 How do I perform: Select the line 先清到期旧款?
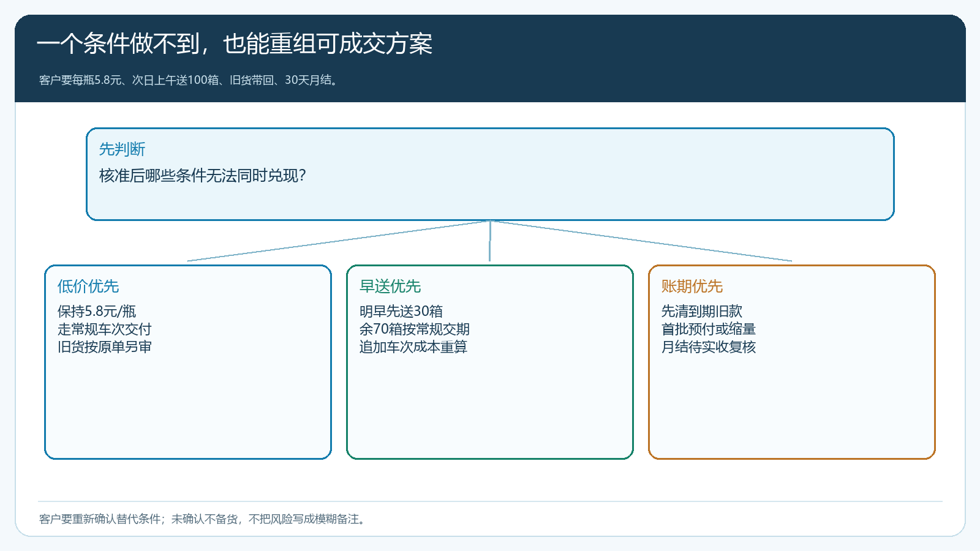click(702, 311)
